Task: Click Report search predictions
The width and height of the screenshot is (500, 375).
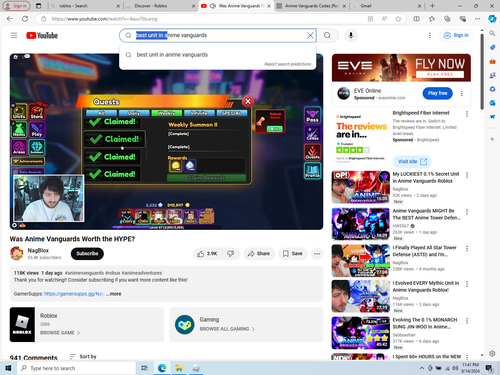Action: (x=288, y=64)
